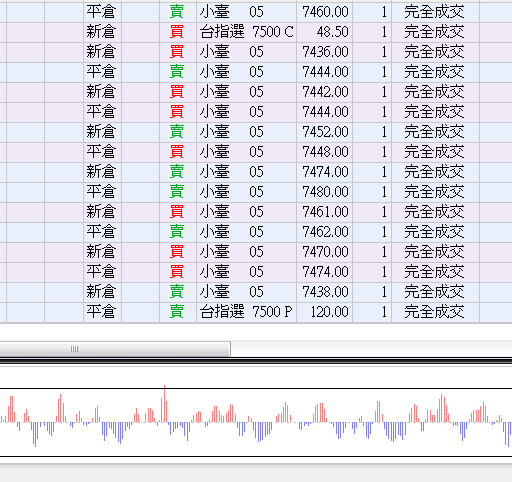The height and width of the screenshot is (482, 512).
Task: Select the order priced at 7470.00
Action: [256, 252]
